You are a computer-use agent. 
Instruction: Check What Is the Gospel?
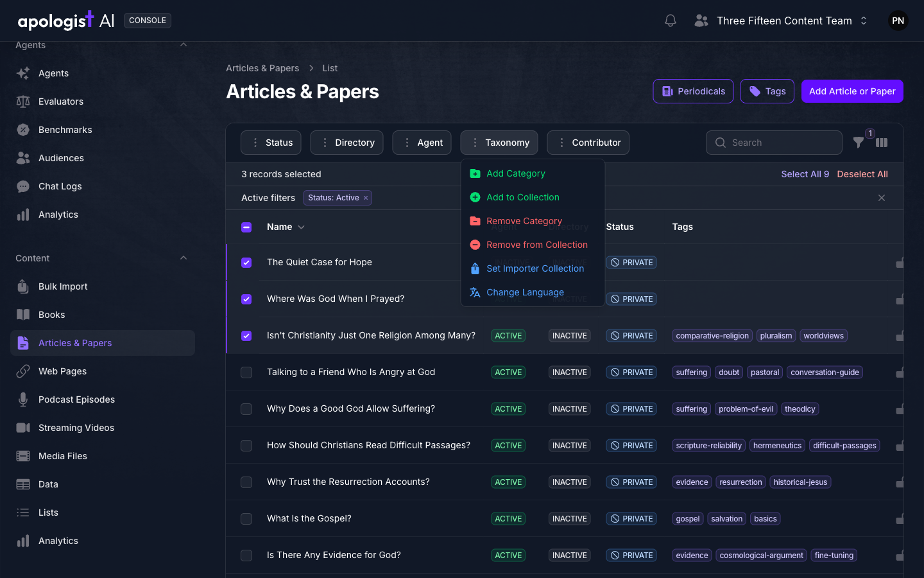tap(246, 519)
